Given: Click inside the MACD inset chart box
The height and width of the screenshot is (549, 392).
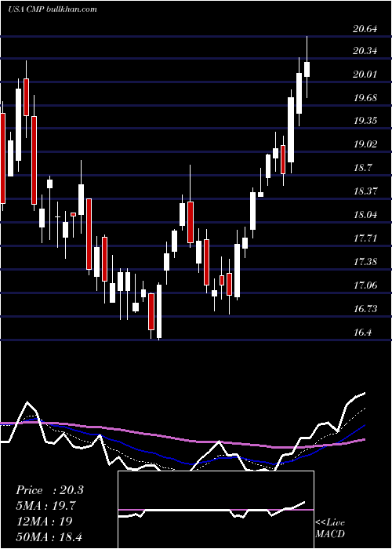Looking at the screenshot, I should click(216, 510).
